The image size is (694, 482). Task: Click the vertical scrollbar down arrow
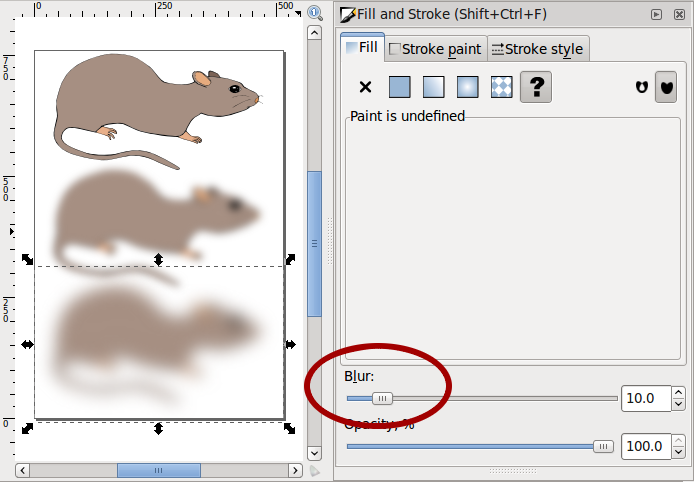click(314, 453)
